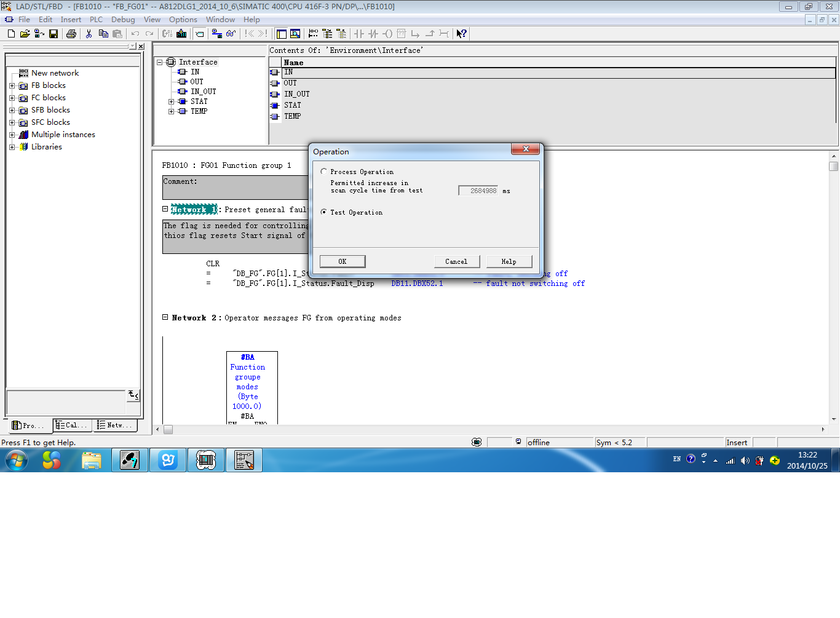Click the context Help arrow icon
This screenshot has height=618, width=840.
click(x=461, y=34)
